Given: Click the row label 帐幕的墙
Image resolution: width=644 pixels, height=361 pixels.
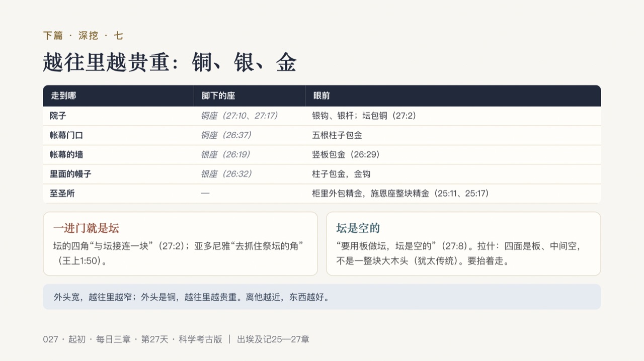Looking at the screenshot, I should (66, 154).
